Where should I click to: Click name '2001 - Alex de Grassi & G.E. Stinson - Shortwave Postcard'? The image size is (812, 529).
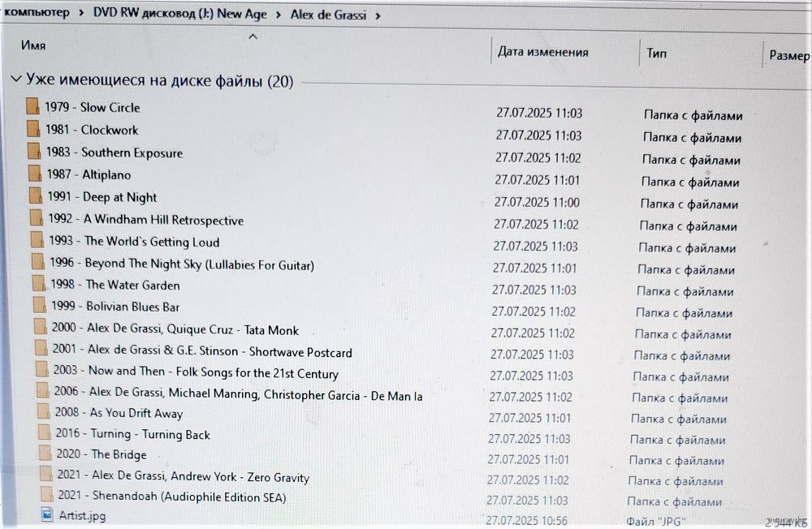coord(202,351)
